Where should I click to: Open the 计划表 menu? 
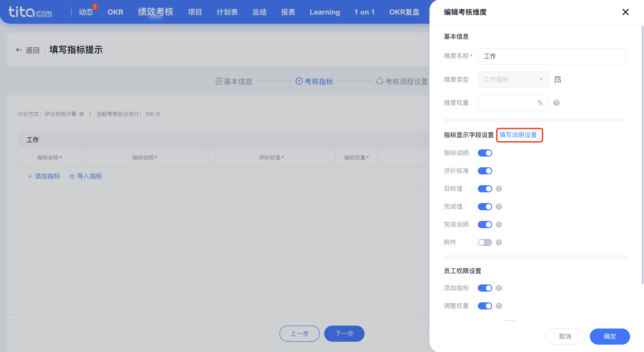click(x=227, y=12)
